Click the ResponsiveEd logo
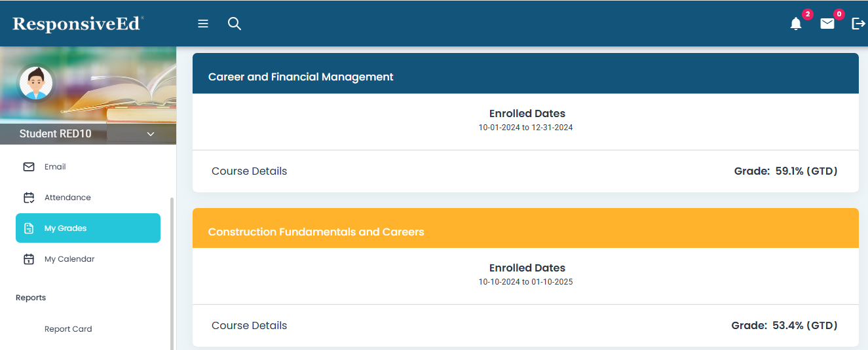This screenshot has width=868, height=350. (x=78, y=24)
